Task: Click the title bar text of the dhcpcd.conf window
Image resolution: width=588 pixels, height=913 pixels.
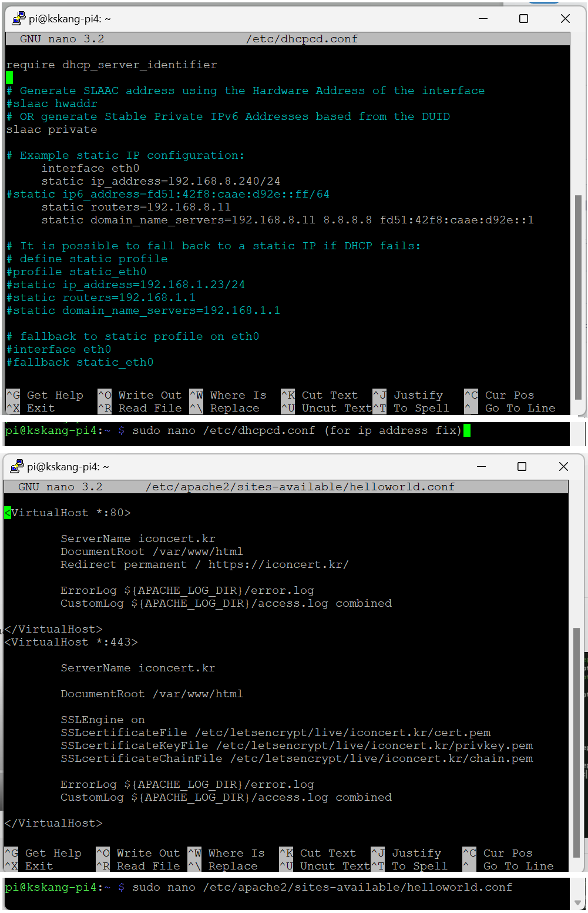Action: [69, 19]
